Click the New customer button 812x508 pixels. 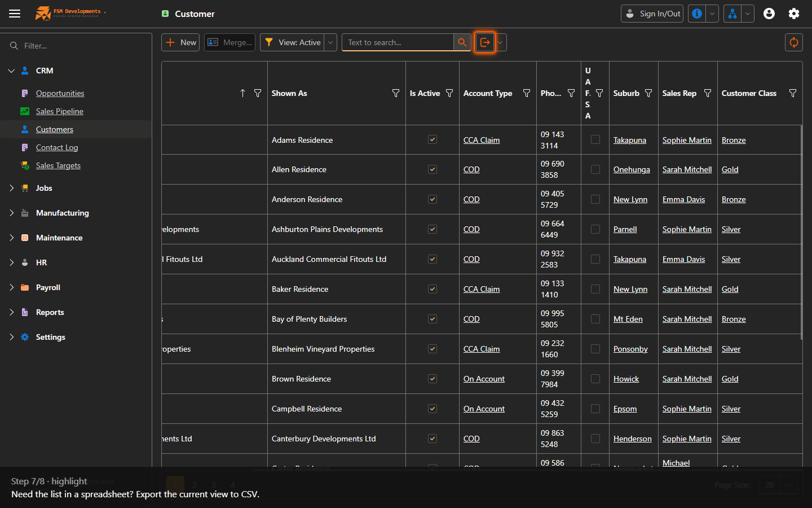tap(180, 42)
